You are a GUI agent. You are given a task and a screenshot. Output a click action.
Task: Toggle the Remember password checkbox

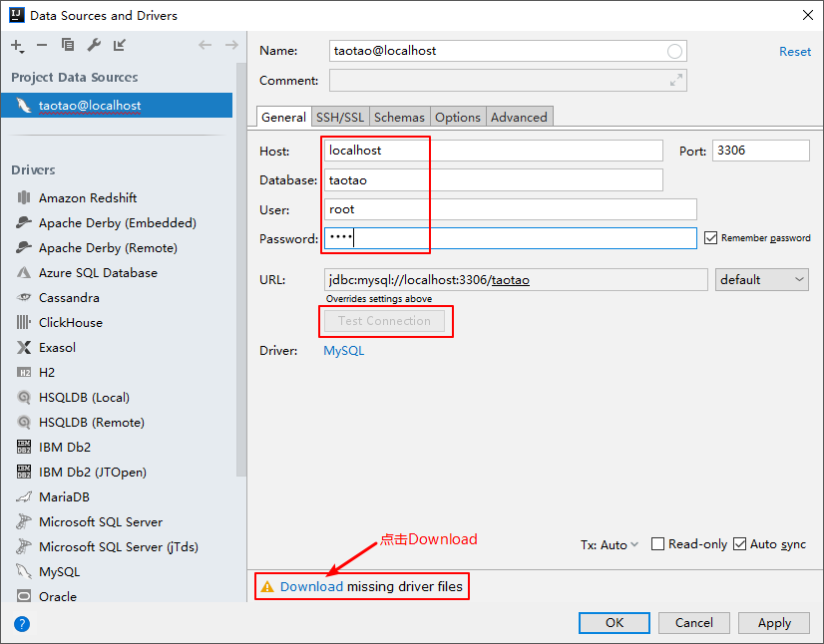[x=710, y=238]
